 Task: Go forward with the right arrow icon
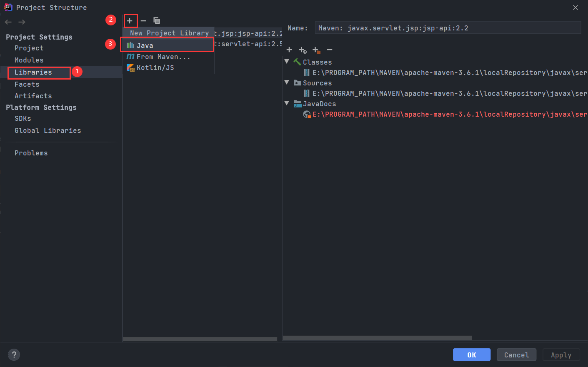click(22, 22)
